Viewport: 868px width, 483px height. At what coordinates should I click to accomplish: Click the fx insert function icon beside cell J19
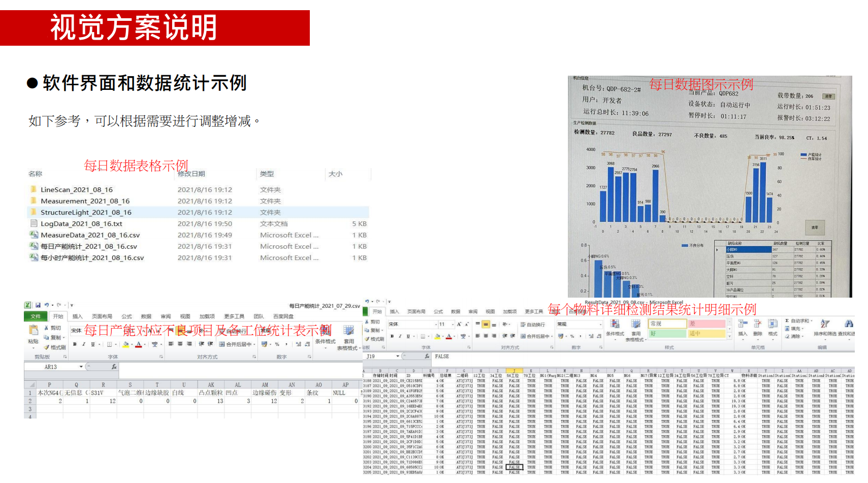pyautogui.click(x=427, y=357)
